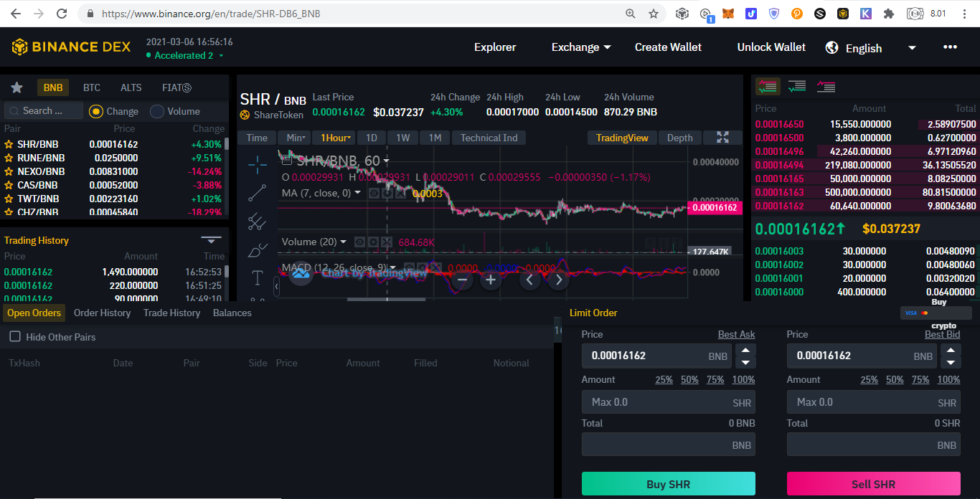Screen dimensions: 980x499
Task: Zoom in the chart with plus button
Action: coord(491,280)
